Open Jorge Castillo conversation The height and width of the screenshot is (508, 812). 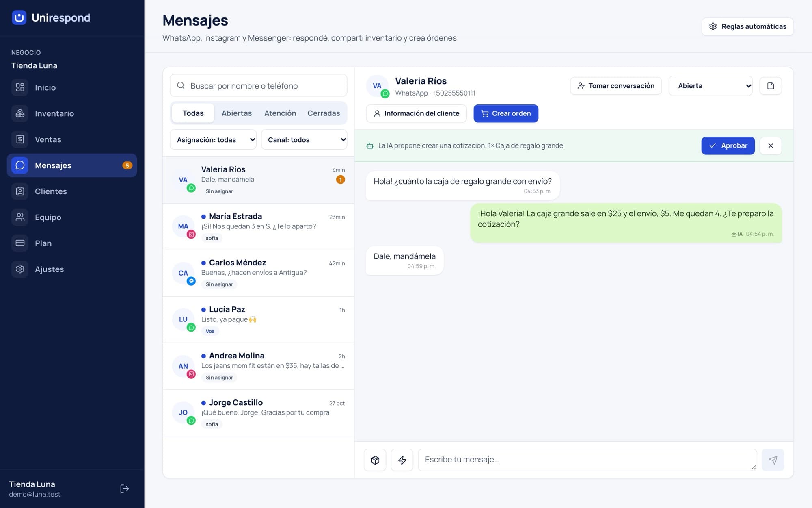point(259,413)
